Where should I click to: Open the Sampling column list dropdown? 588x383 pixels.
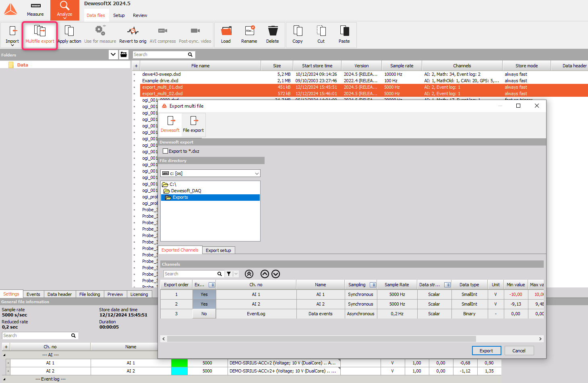(x=373, y=285)
